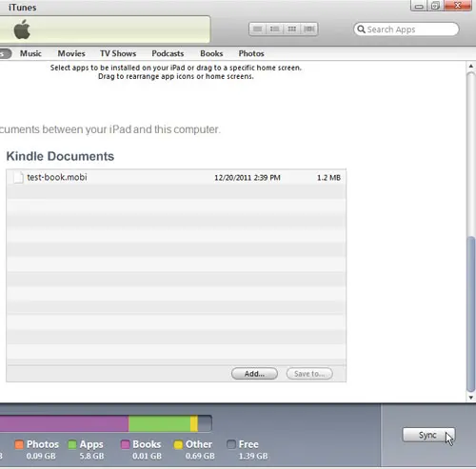Open the Movies tab

point(71,53)
